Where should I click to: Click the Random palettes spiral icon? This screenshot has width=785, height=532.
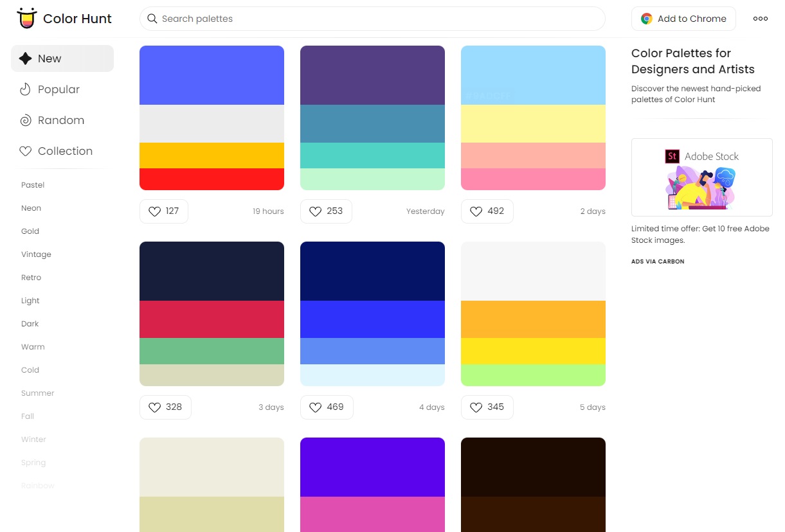[26, 120]
